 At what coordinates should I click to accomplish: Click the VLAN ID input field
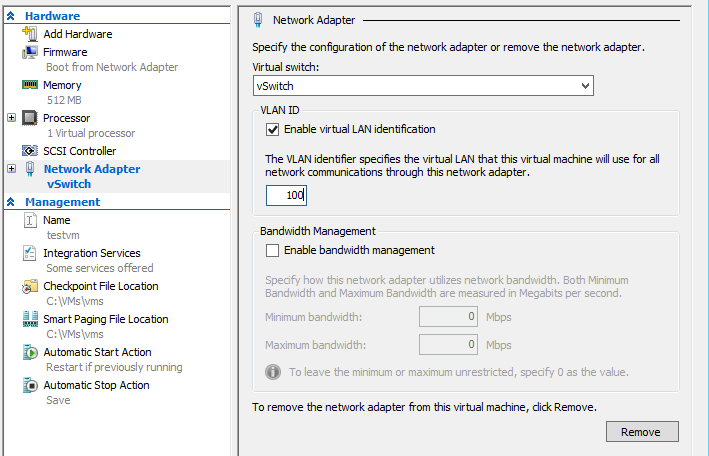(x=286, y=195)
